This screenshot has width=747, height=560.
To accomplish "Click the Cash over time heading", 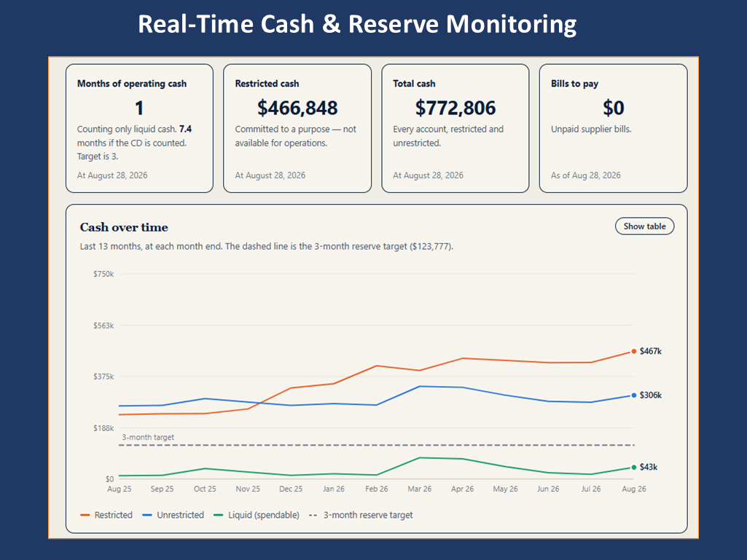I will 124,227.
